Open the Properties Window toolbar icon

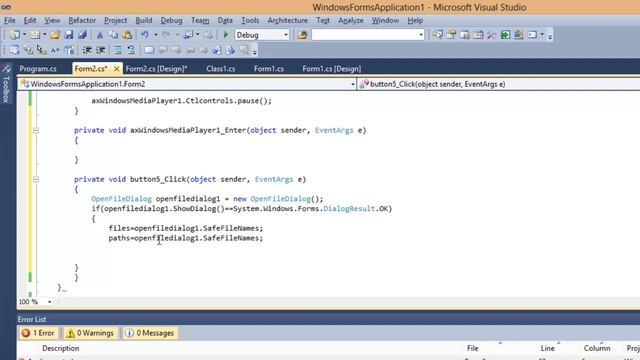coord(451,35)
